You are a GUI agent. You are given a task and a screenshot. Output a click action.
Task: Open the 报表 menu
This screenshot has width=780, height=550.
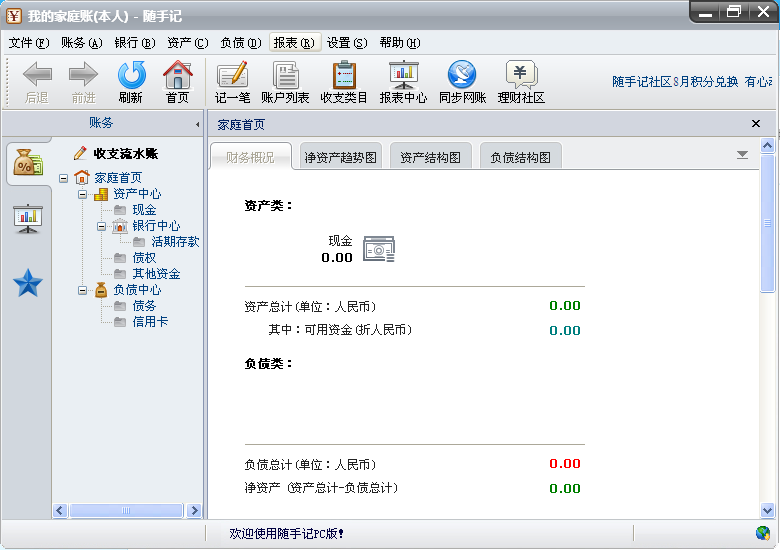[293, 43]
